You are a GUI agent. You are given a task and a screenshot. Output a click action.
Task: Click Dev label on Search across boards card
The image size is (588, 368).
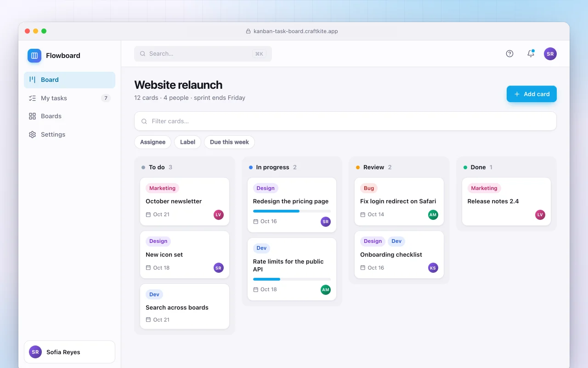coord(154,294)
